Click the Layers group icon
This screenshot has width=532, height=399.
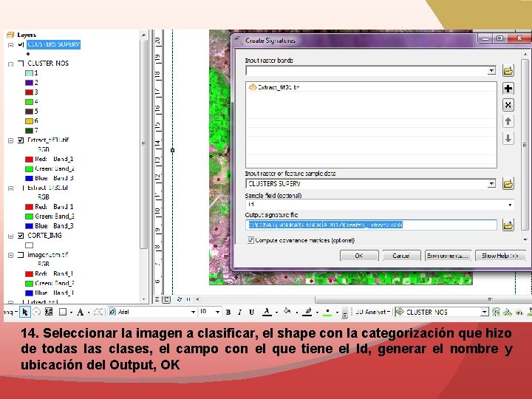point(10,35)
